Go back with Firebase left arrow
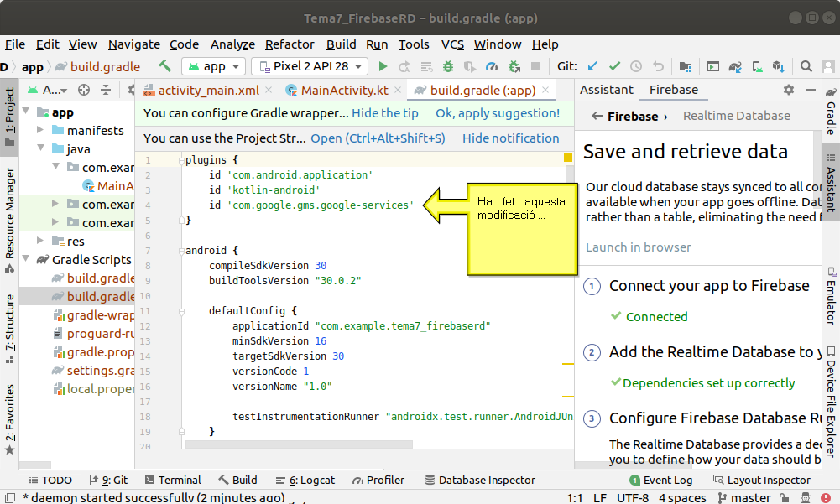Viewport: 840px width, 504px height. (597, 116)
